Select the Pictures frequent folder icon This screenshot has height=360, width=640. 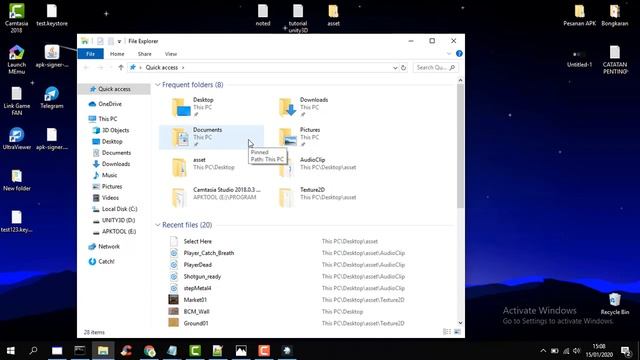(x=288, y=137)
